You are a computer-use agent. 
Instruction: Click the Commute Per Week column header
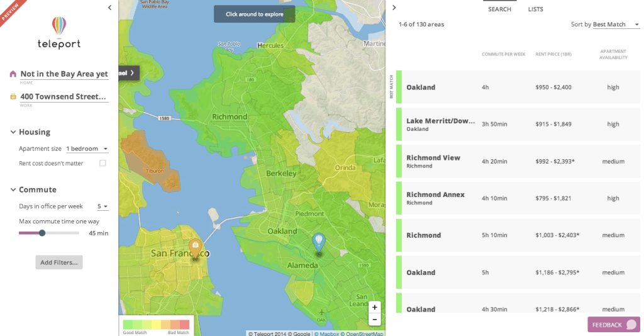(504, 54)
